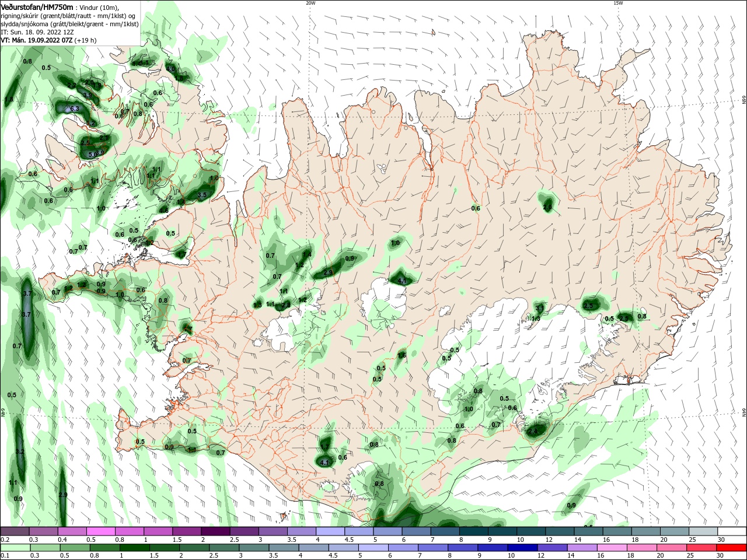Click the 2.4 precipitation value on the south coast
The height and width of the screenshot is (560, 747).
click(x=532, y=432)
